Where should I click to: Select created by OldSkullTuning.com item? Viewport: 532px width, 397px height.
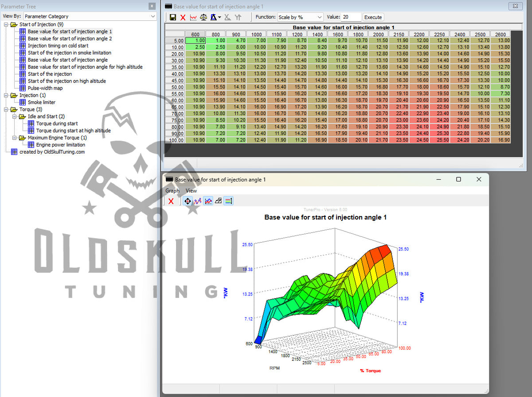pos(52,152)
